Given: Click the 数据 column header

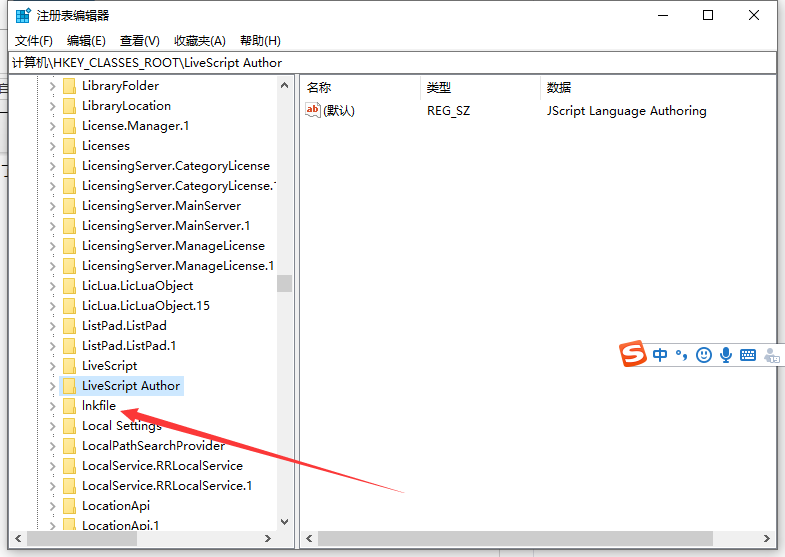Looking at the screenshot, I should pyautogui.click(x=559, y=87).
